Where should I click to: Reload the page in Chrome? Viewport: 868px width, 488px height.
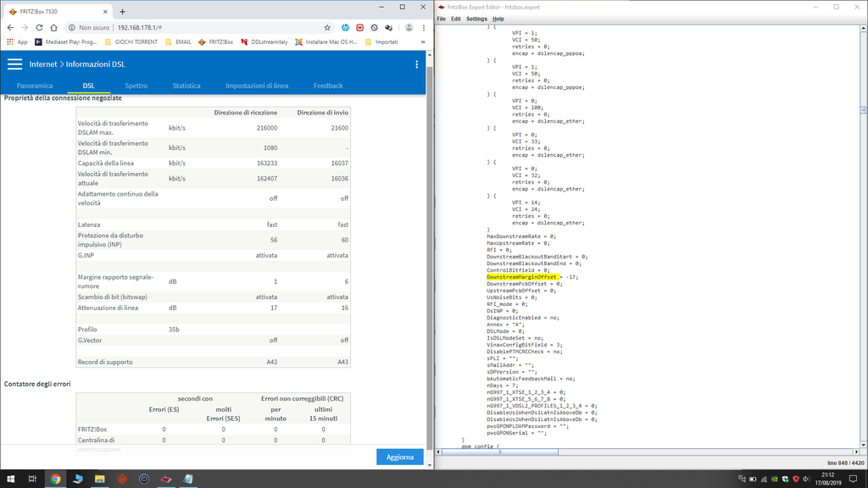coord(41,27)
